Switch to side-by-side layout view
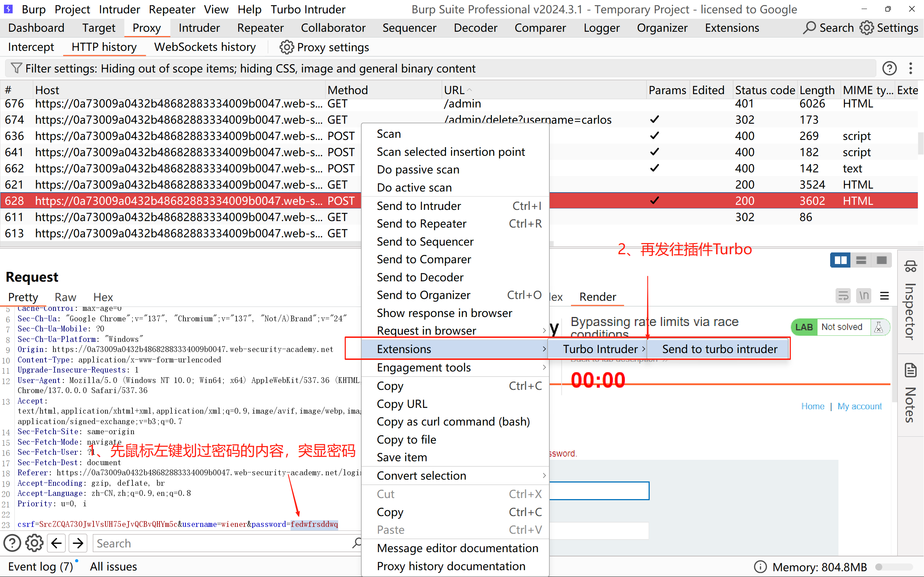Screen dimensions: 924x577 840,260
